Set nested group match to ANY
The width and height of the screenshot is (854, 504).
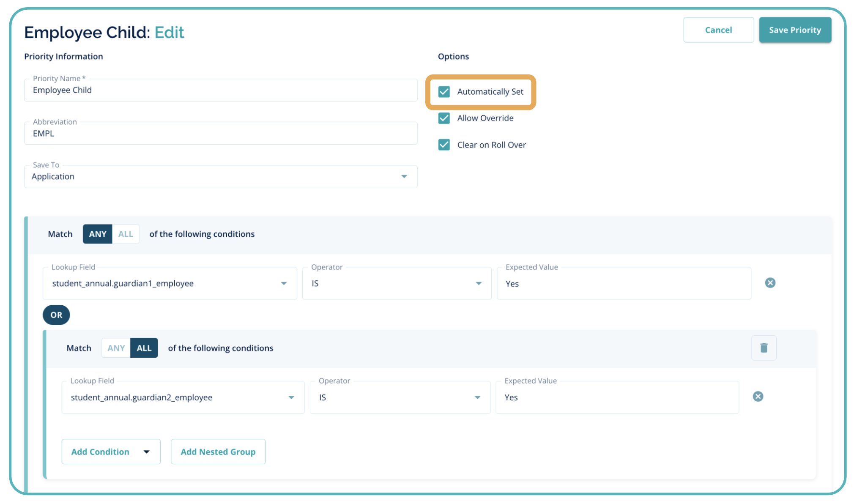[116, 348]
